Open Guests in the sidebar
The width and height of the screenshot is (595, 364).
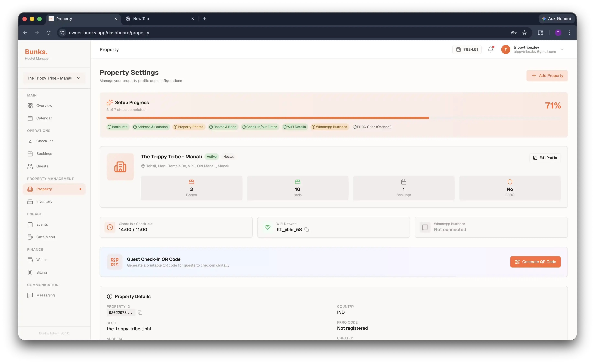pyautogui.click(x=54, y=166)
